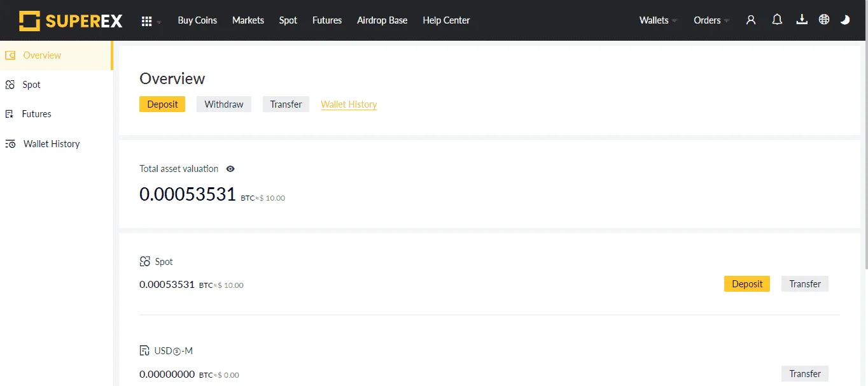Open Markets in top navigation
This screenshot has width=868, height=386.
248,20
